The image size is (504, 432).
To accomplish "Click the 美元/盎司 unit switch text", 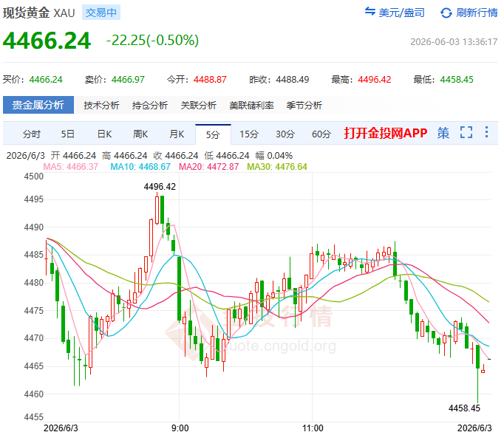I will click(x=401, y=13).
